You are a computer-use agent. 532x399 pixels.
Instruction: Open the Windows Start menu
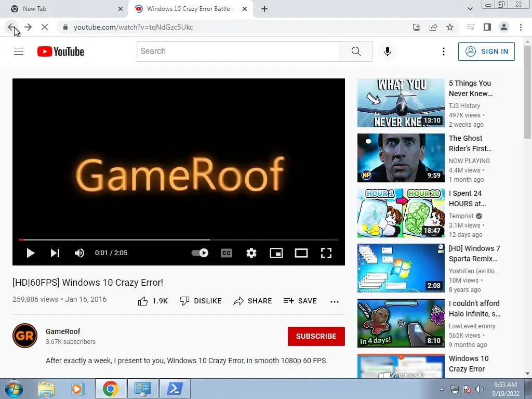click(x=14, y=389)
